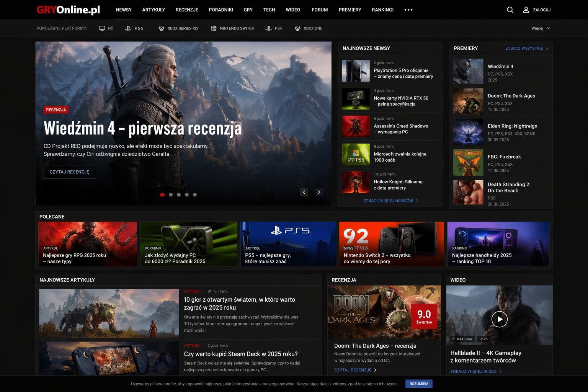Select the PC platform monitor icon
The height and width of the screenshot is (392, 588).
click(102, 28)
